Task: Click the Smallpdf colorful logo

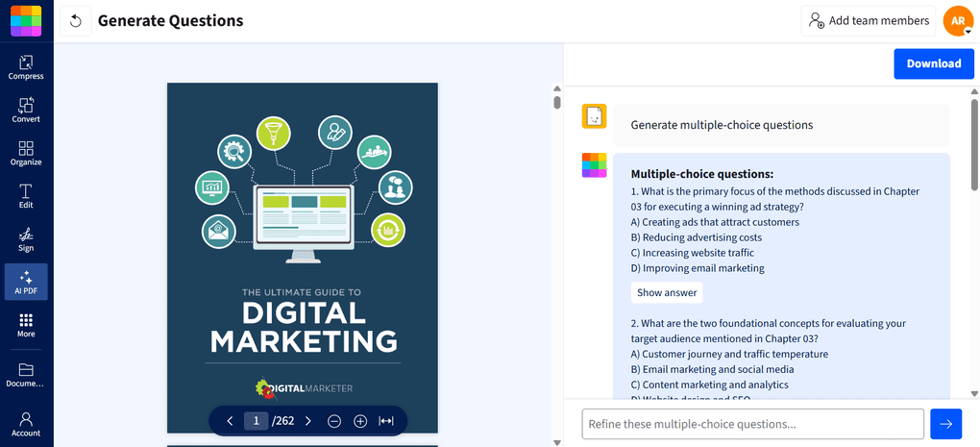Action: coord(26,20)
